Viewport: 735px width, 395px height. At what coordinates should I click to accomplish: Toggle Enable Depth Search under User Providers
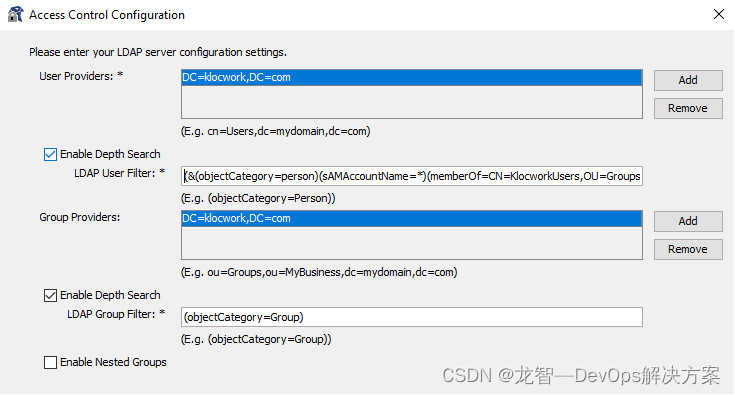coord(50,154)
